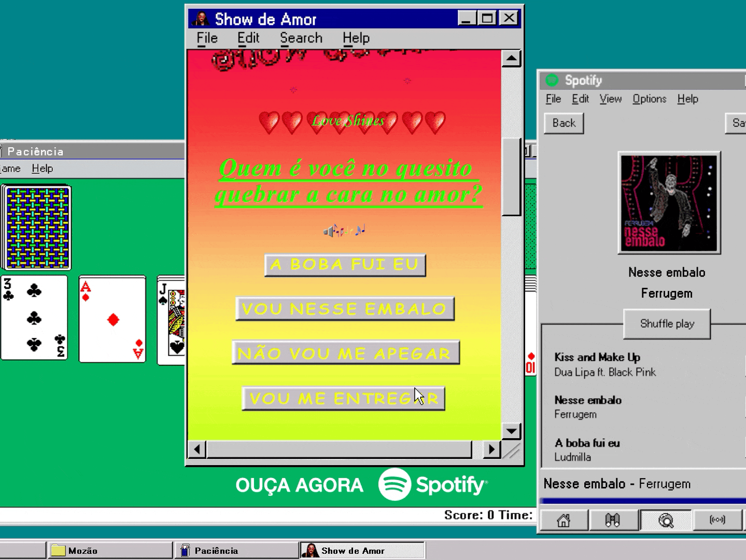Close the Show de Amor window
Viewport: 746px width, 560px height.
point(510,19)
